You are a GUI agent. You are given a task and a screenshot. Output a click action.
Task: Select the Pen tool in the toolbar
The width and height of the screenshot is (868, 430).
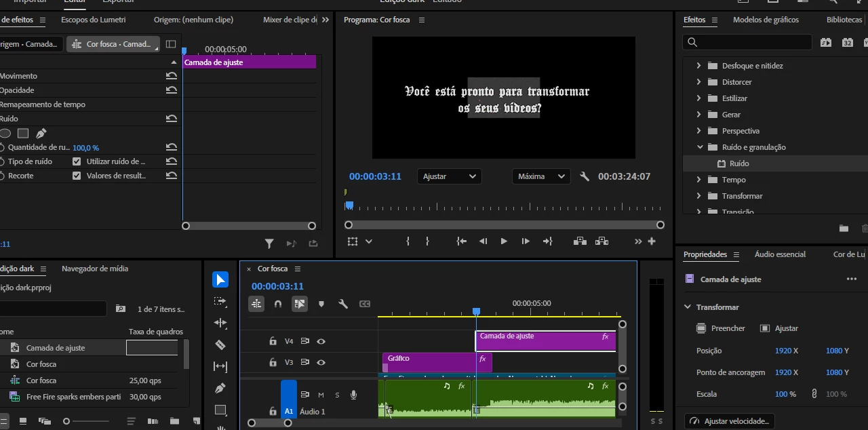220,388
